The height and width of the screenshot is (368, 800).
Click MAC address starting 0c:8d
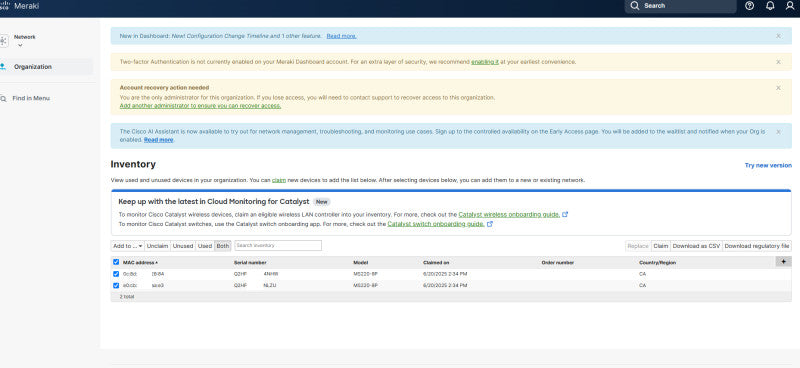tap(143, 274)
